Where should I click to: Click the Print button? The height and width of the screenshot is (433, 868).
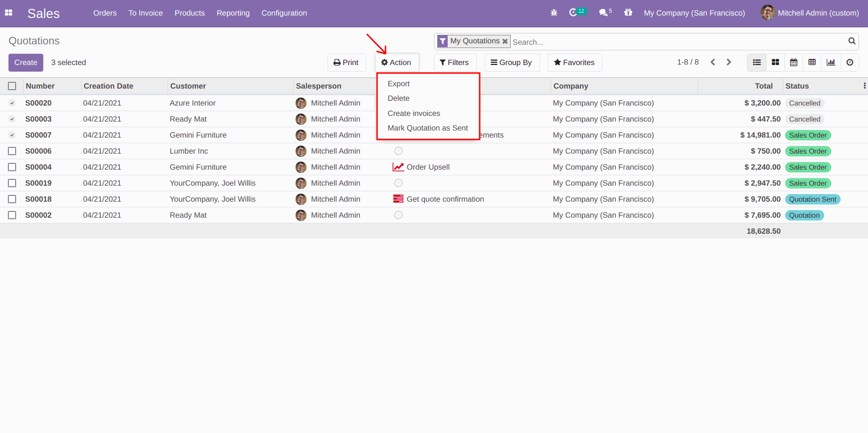(x=346, y=62)
